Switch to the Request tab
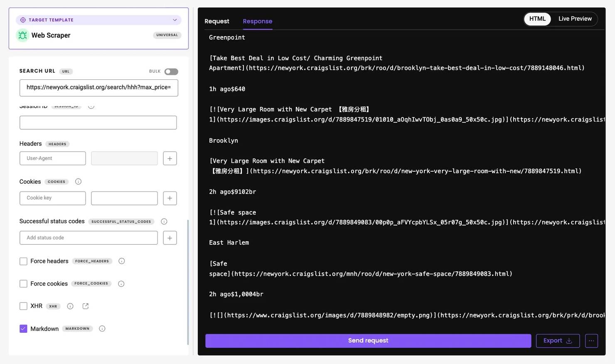 [216, 21]
